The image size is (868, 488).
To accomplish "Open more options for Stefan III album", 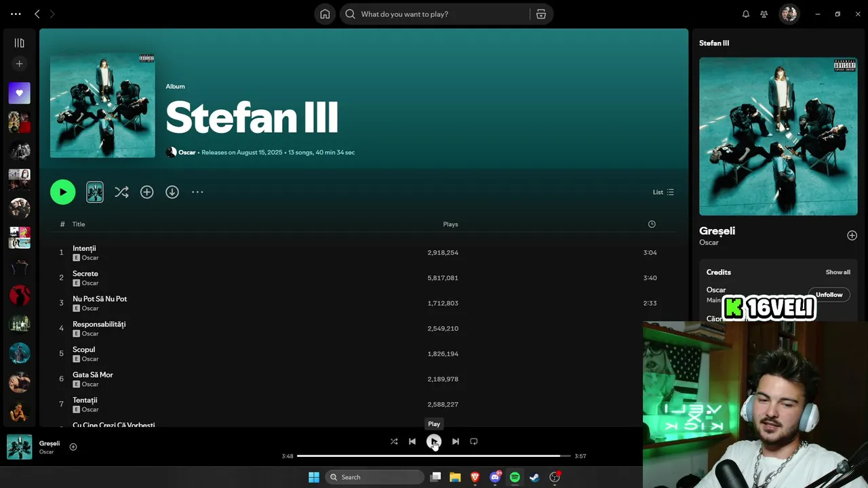I will tap(197, 192).
